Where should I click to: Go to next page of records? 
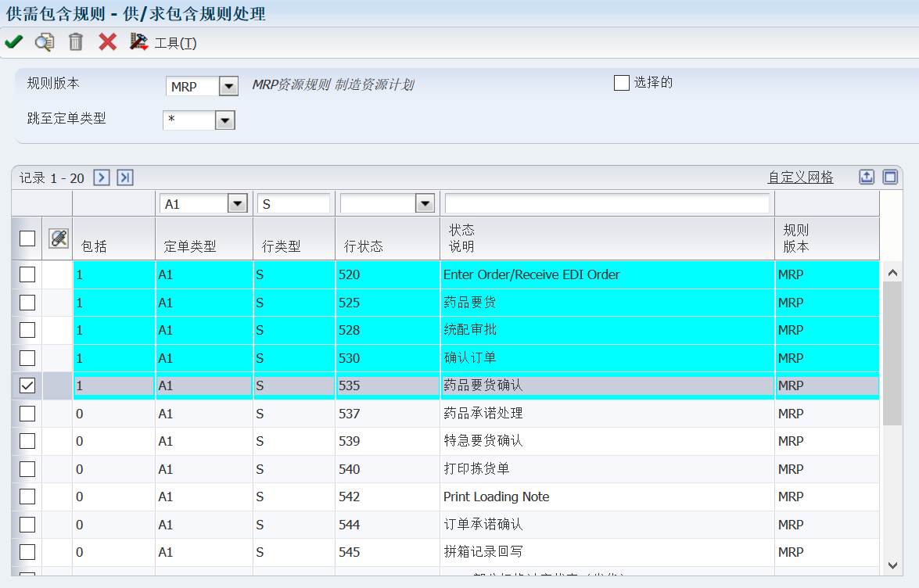click(102, 177)
